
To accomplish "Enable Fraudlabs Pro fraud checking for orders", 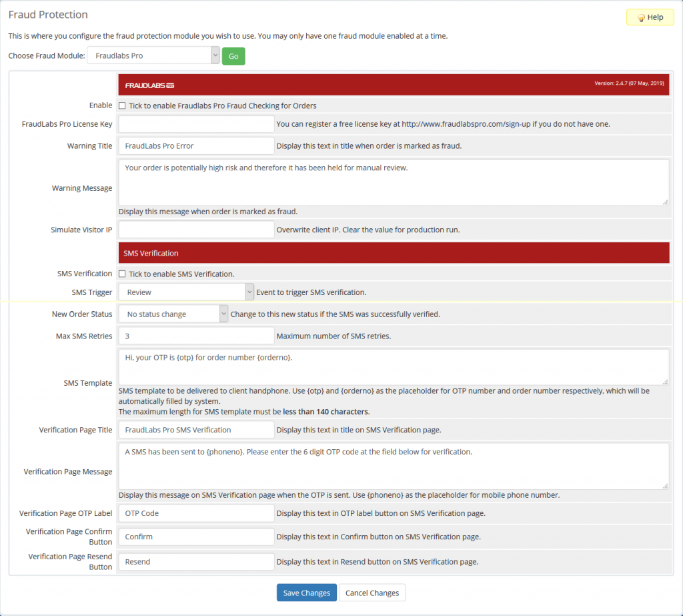I will click(122, 105).
